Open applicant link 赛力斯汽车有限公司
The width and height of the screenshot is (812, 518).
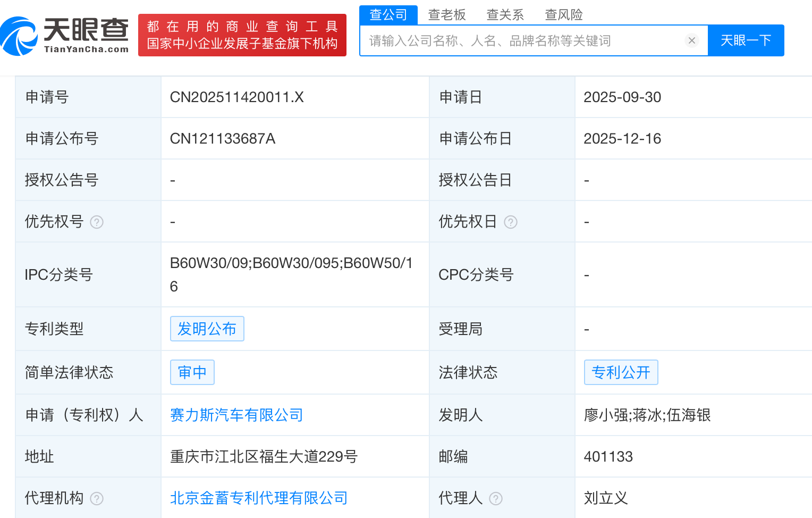(x=236, y=415)
